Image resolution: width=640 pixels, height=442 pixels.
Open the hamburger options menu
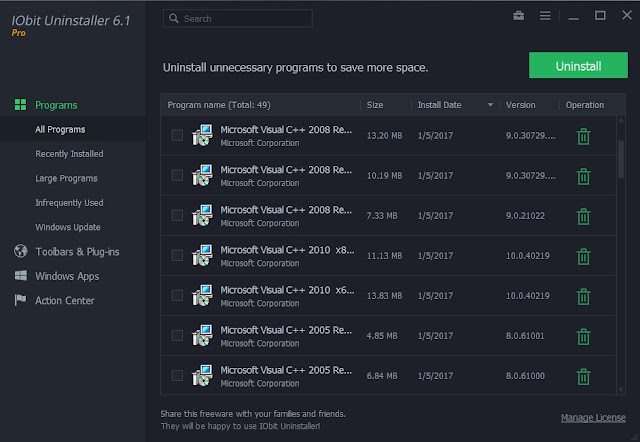pos(545,16)
